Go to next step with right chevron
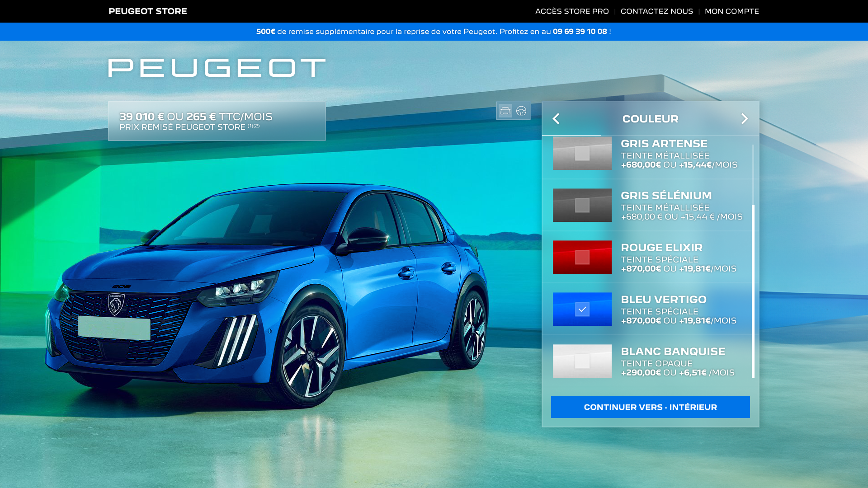 (745, 119)
